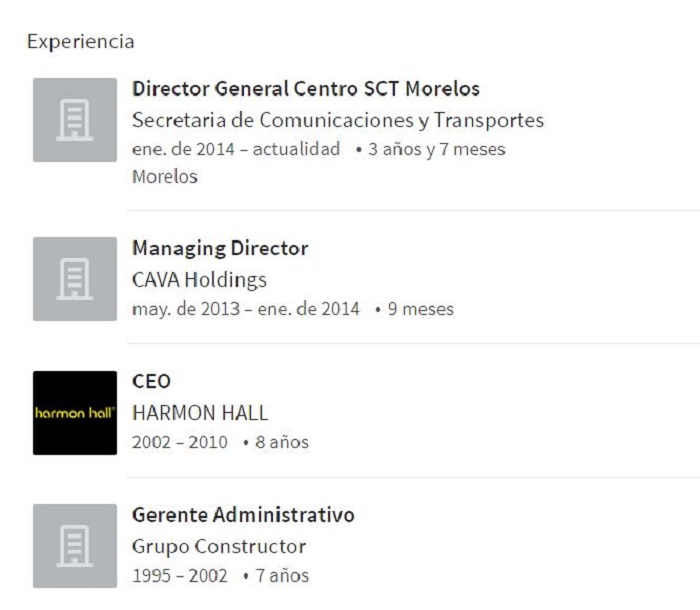Click the CEO position title
The image size is (700, 610).
click(x=151, y=381)
